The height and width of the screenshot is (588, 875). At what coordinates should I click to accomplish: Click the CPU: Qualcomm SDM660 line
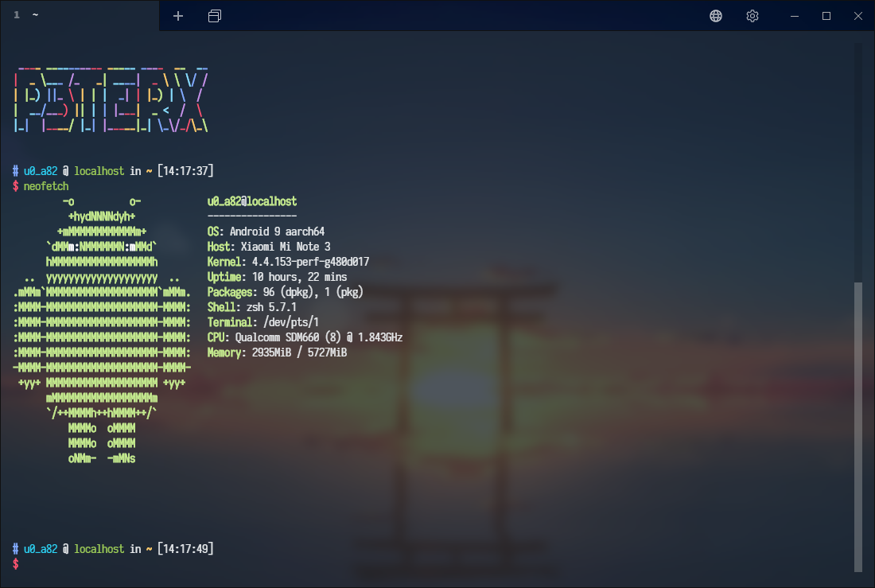coord(305,337)
